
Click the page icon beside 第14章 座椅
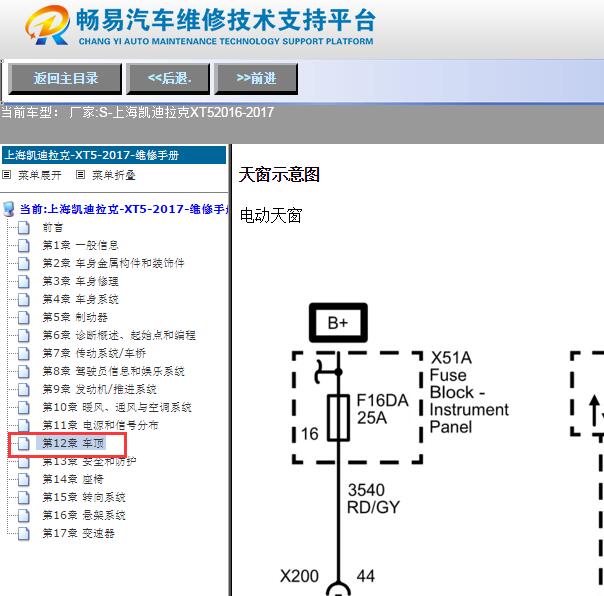23,479
